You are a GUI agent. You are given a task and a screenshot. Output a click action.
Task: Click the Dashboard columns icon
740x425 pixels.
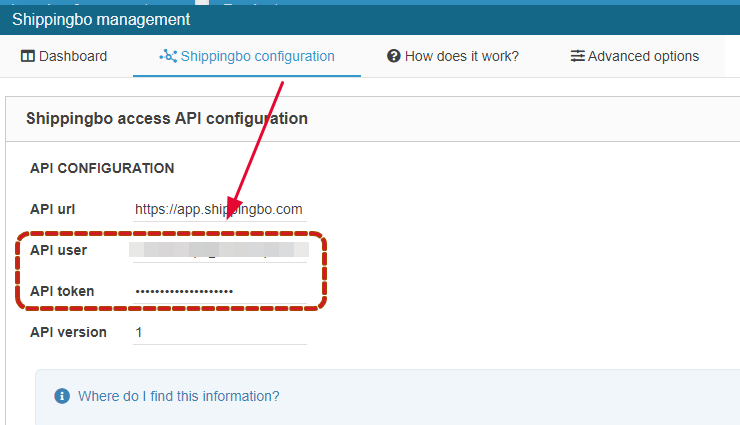pos(28,56)
